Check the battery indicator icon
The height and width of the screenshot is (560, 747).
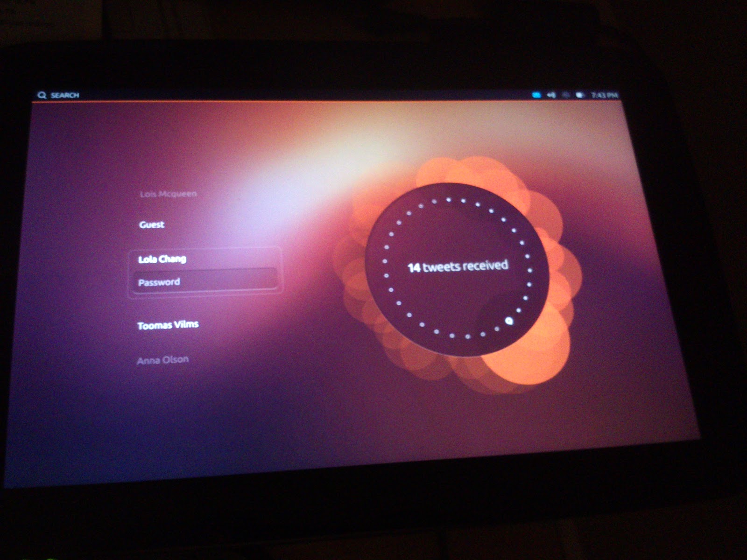pos(580,95)
